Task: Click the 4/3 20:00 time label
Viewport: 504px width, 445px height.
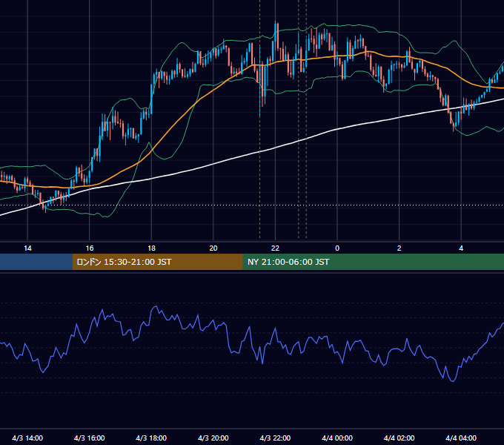Action: point(213,438)
